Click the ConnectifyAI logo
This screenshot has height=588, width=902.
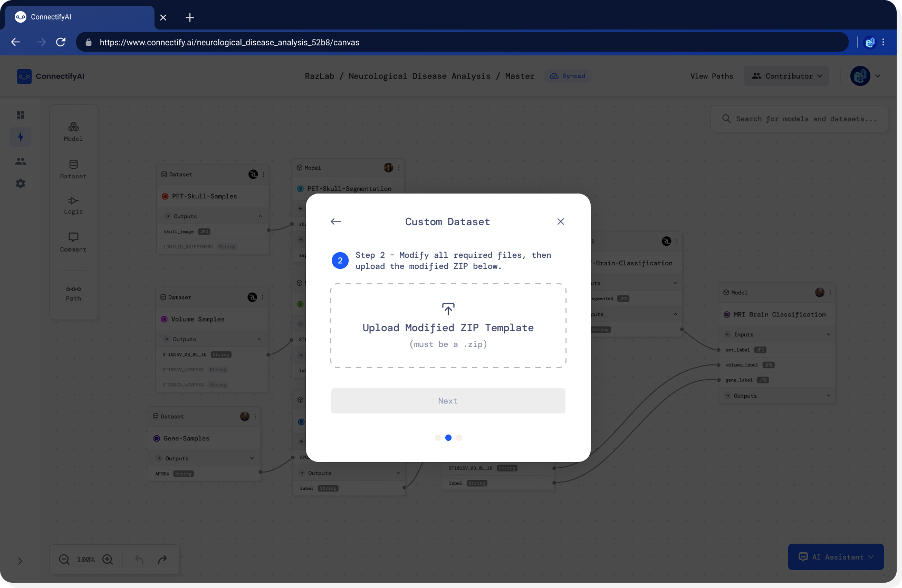click(51, 76)
